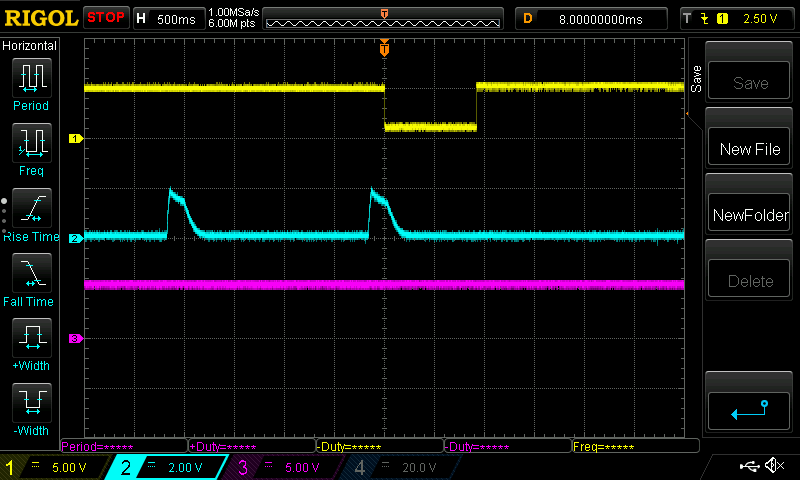Click the sample rate 1.00MSa/s text

[x=234, y=12]
